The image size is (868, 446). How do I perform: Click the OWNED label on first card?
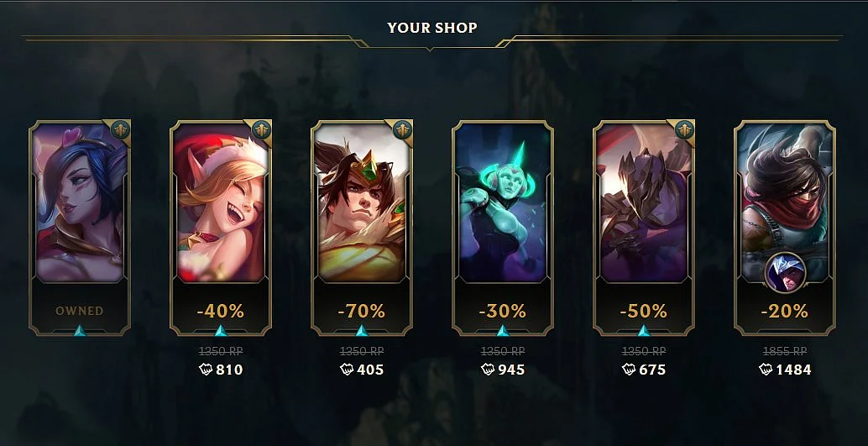(80, 311)
